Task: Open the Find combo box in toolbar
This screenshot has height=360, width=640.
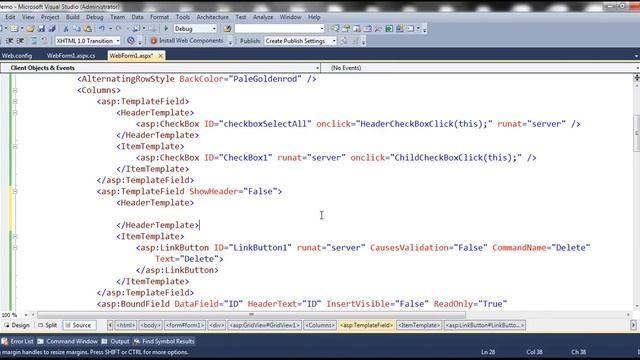Action: [322, 29]
